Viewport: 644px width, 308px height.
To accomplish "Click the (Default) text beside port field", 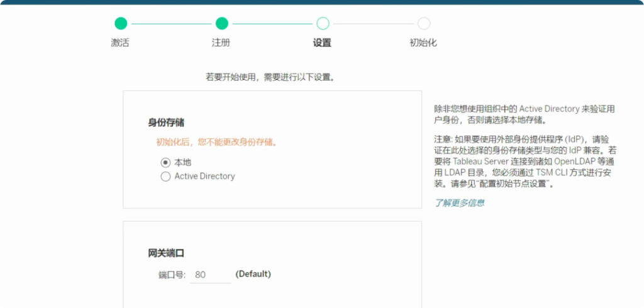I will 253,274.
